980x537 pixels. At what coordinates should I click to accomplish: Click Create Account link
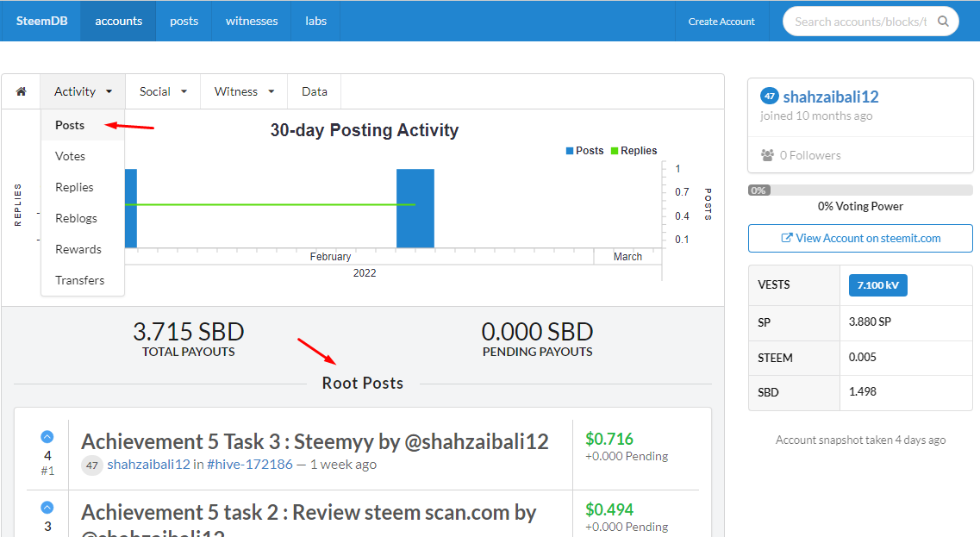(721, 22)
